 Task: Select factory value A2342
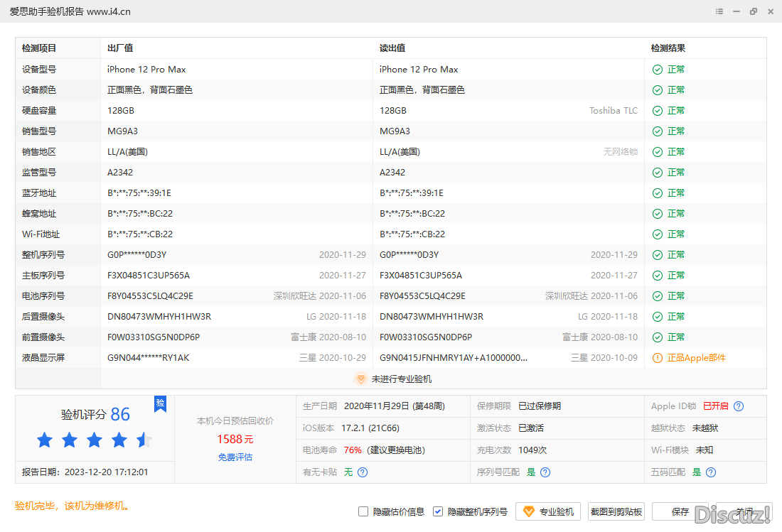(x=120, y=173)
